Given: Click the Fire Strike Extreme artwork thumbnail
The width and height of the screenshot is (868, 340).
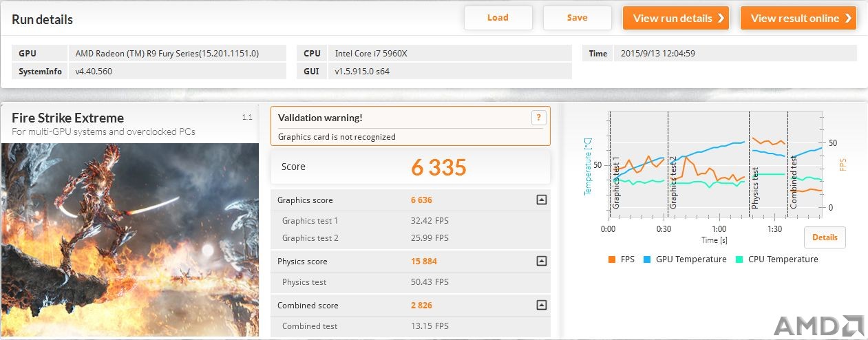Looking at the screenshot, I should (130, 239).
